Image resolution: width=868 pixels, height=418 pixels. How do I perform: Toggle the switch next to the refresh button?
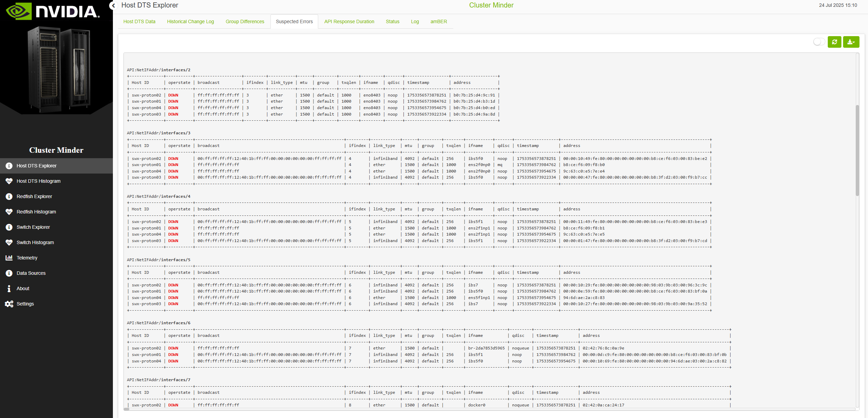click(819, 42)
